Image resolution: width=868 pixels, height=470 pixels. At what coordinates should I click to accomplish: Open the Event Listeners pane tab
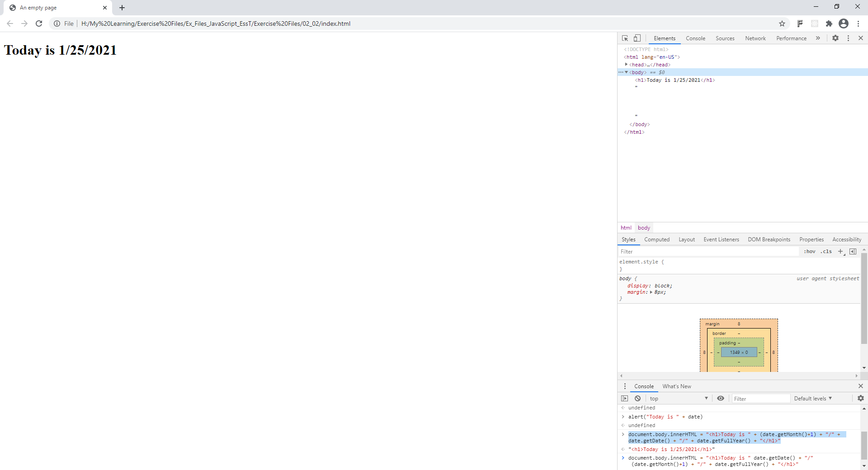click(x=721, y=240)
